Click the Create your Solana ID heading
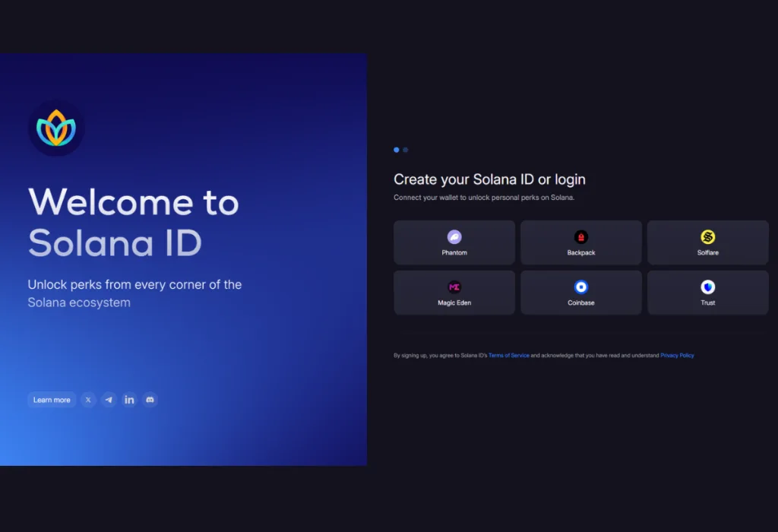778x532 pixels. click(489, 179)
